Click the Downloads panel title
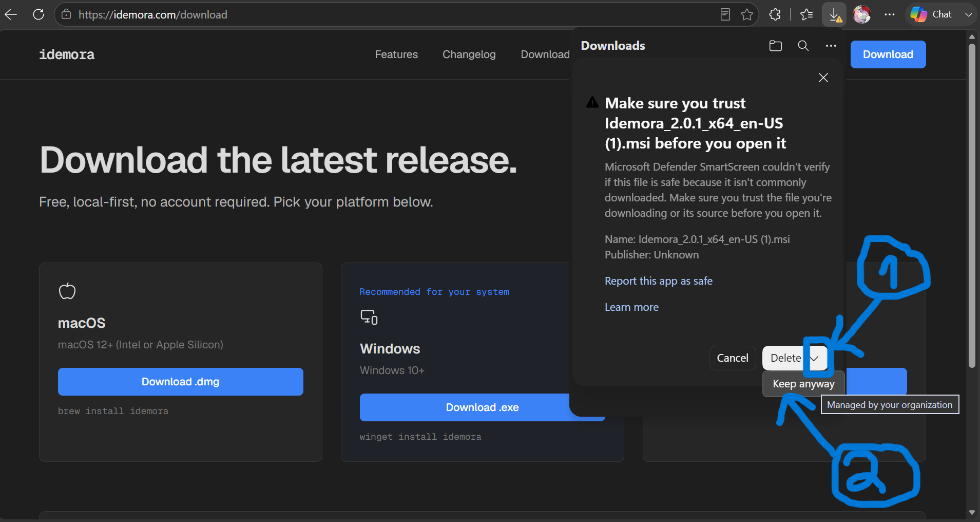Screen dimensions: 980x522 [613, 46]
